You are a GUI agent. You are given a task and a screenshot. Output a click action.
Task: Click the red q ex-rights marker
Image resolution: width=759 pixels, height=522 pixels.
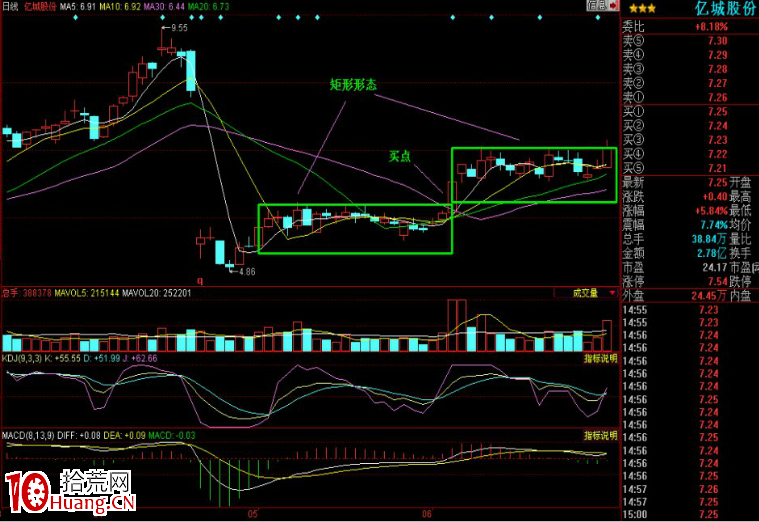click(x=200, y=280)
